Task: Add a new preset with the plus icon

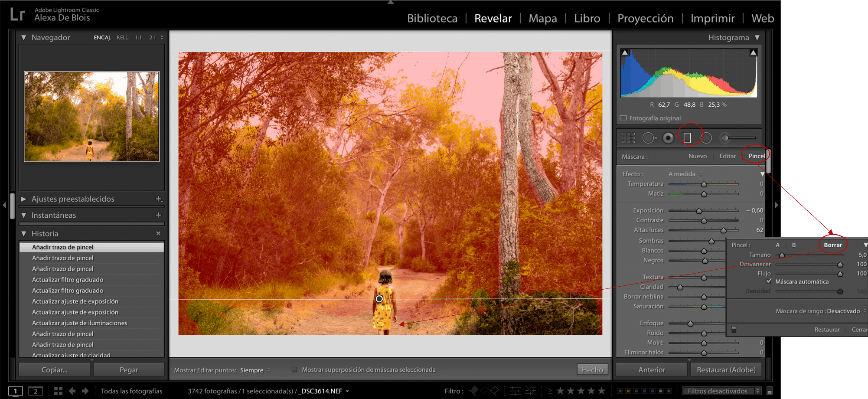Action: click(159, 199)
